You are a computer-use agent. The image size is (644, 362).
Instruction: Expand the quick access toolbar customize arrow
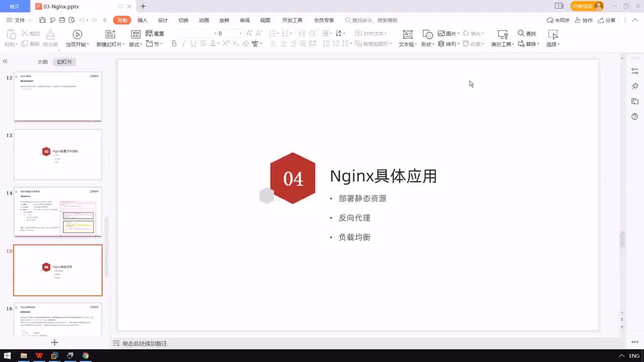tap(105, 20)
